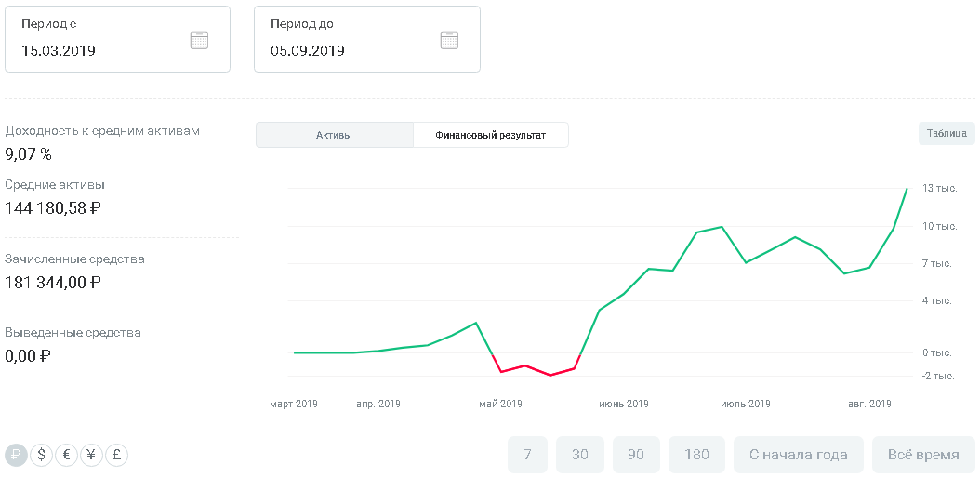This screenshot has height=478, width=980.
Task: Switch to yen currency
Action: click(x=91, y=455)
